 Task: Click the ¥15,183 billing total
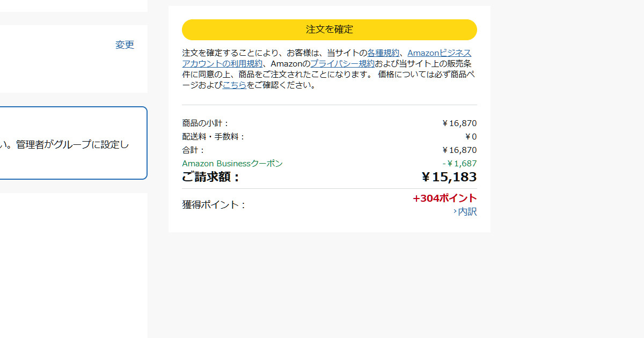(x=449, y=177)
